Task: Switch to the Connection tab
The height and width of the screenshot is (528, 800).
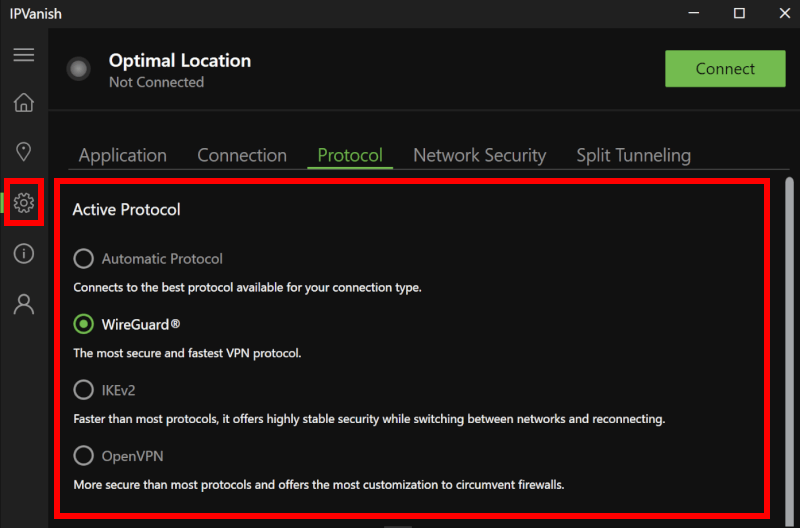Action: click(242, 155)
